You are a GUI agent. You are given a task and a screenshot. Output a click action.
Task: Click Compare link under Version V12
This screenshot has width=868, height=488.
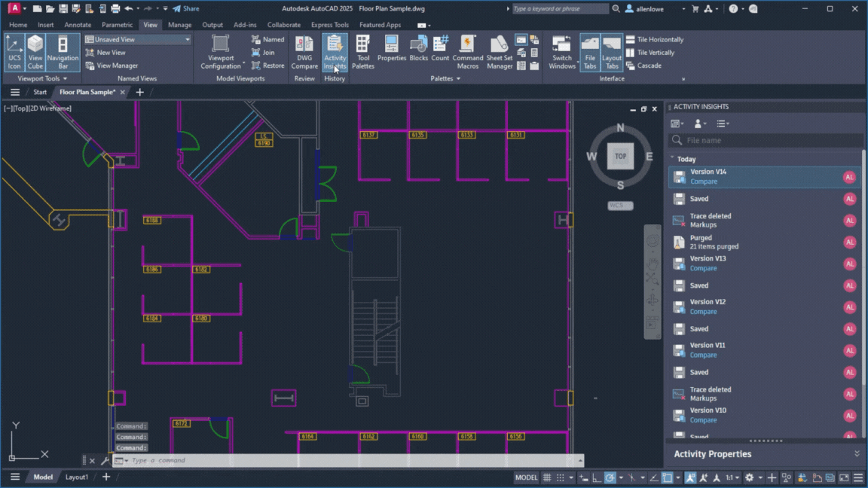[x=704, y=312]
